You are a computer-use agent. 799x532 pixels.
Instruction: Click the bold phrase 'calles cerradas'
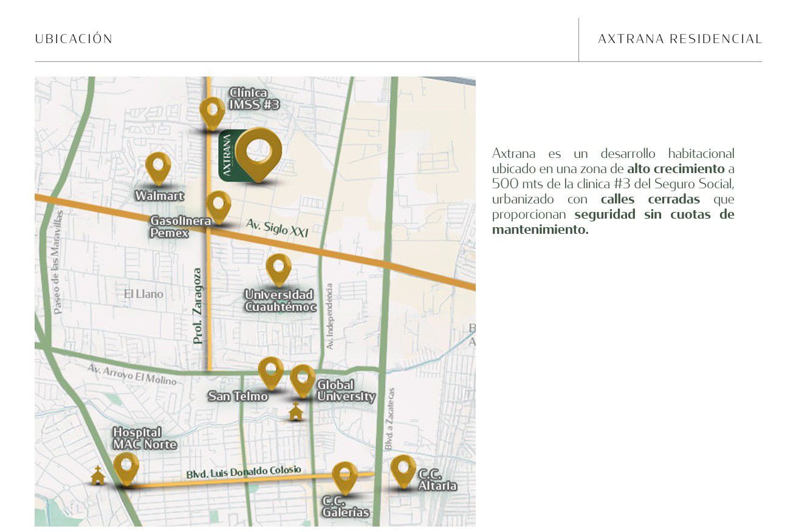[650, 199]
